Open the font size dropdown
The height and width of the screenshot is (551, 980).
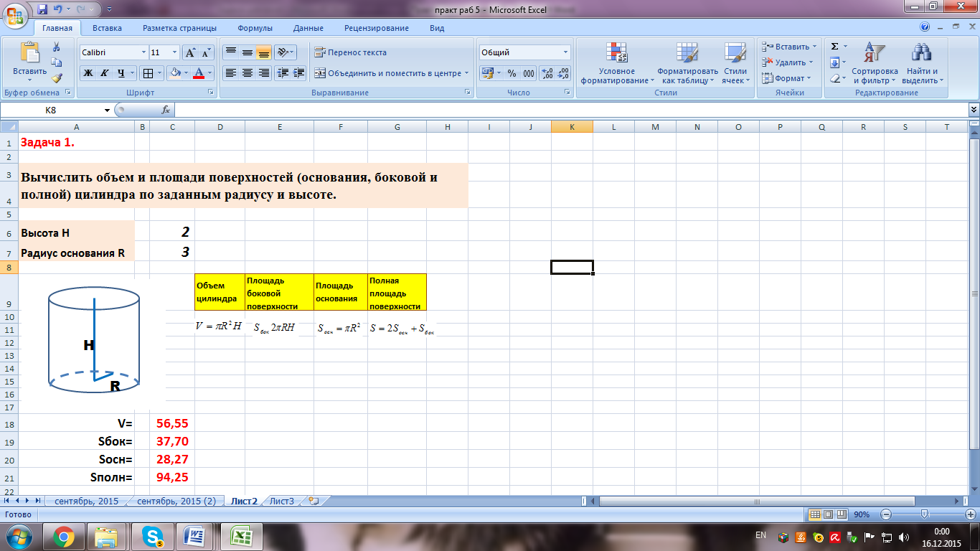click(x=174, y=52)
